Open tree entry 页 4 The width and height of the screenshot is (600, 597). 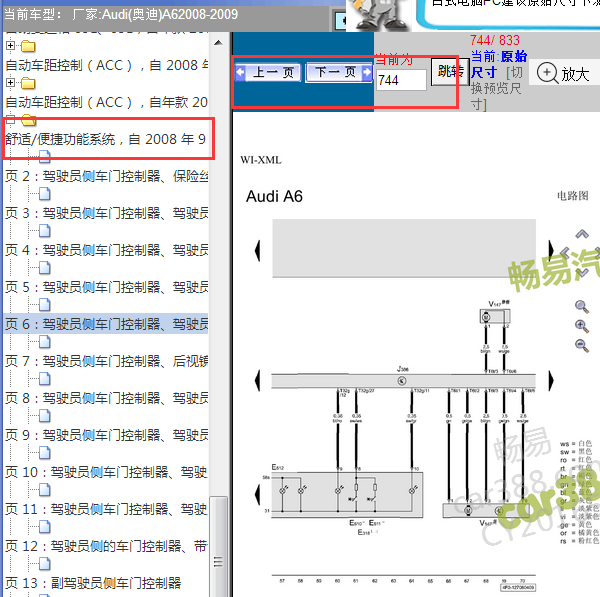(107, 250)
